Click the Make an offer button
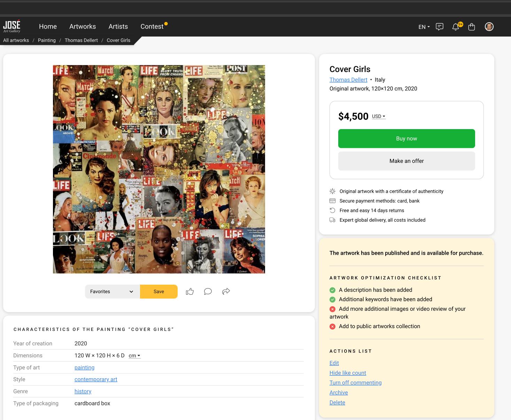This screenshot has height=420, width=511. pyautogui.click(x=407, y=161)
